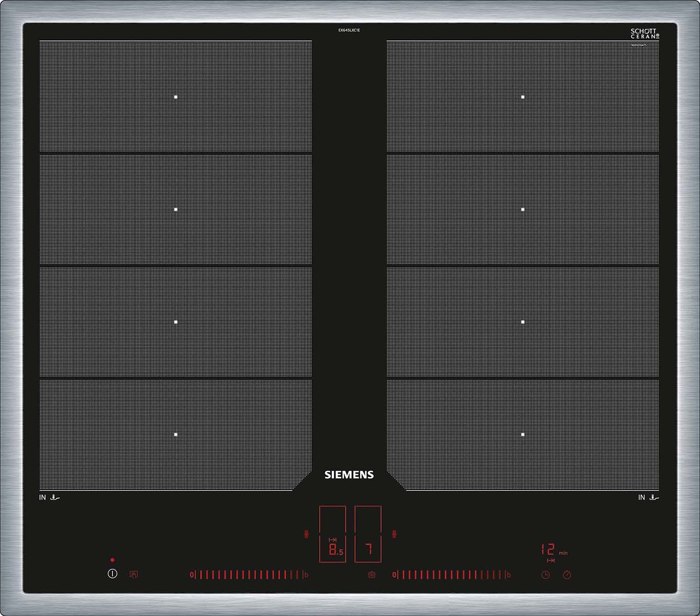Tap the wipe protection lock icon
The height and width of the screenshot is (616, 700).
133,574
